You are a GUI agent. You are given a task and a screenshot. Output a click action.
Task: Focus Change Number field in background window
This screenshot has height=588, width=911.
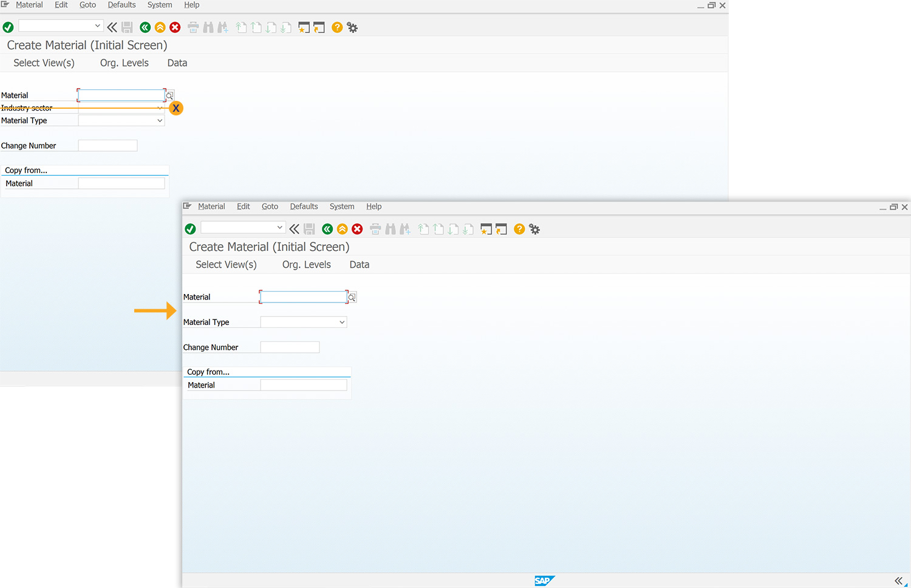pyautogui.click(x=107, y=146)
